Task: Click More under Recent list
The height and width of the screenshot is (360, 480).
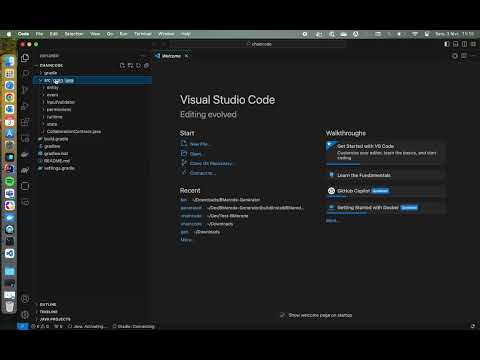Action: coord(186,240)
